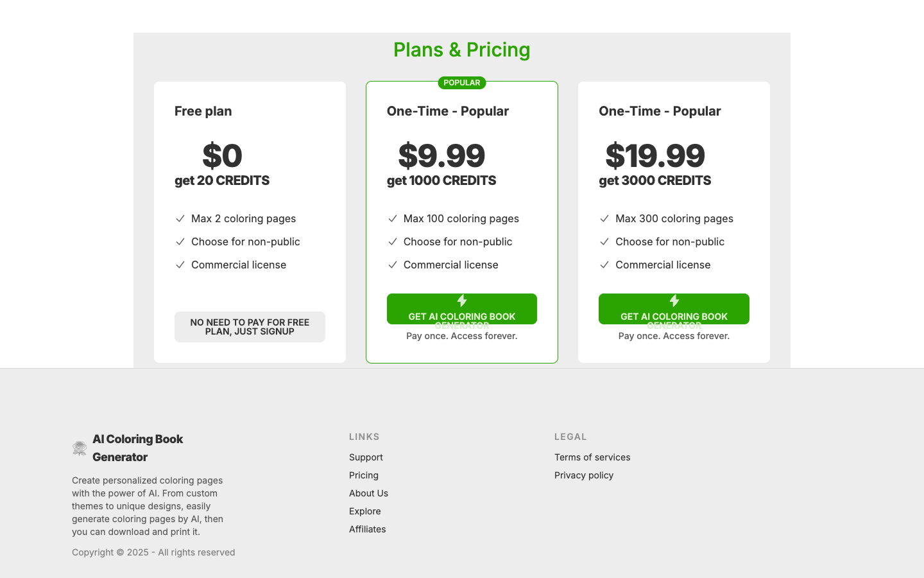
Task: Click checkmark next to Commercial license in Free plan
Action: pyautogui.click(x=180, y=265)
